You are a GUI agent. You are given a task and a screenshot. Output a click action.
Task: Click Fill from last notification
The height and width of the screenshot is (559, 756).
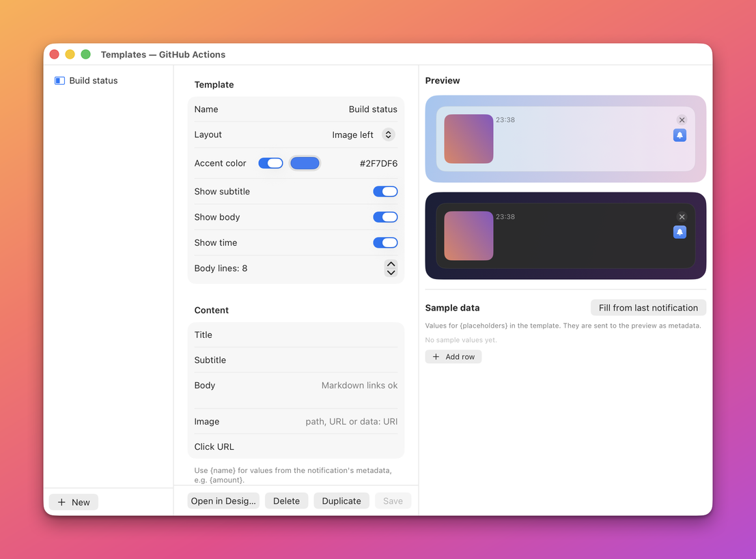pos(649,307)
